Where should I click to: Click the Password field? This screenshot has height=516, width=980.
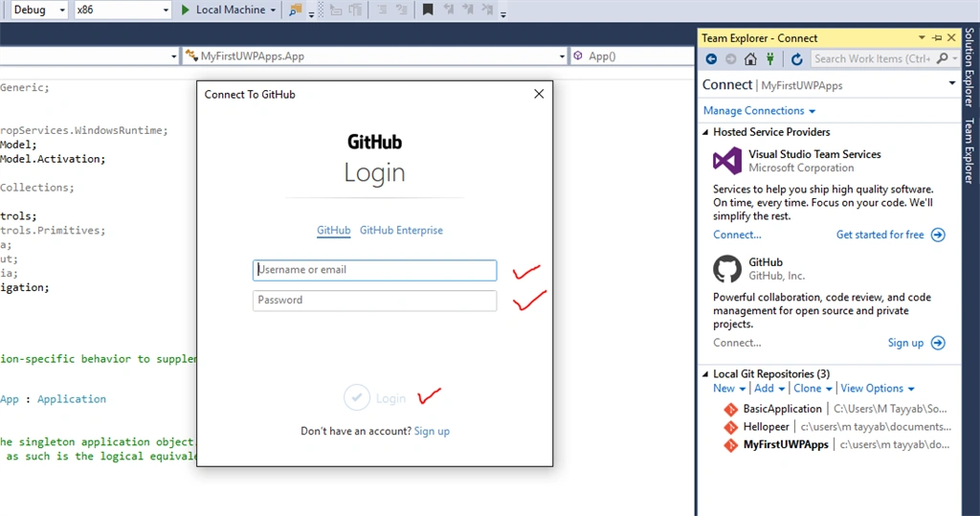(375, 301)
